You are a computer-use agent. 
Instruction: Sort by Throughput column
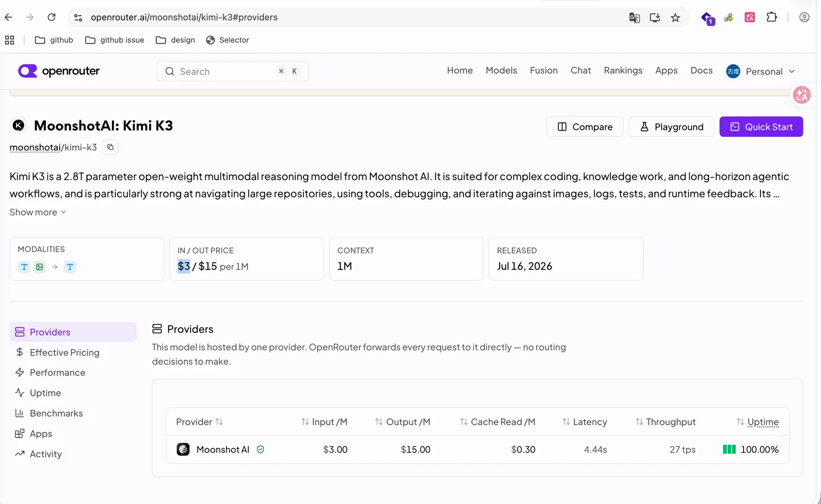point(665,422)
